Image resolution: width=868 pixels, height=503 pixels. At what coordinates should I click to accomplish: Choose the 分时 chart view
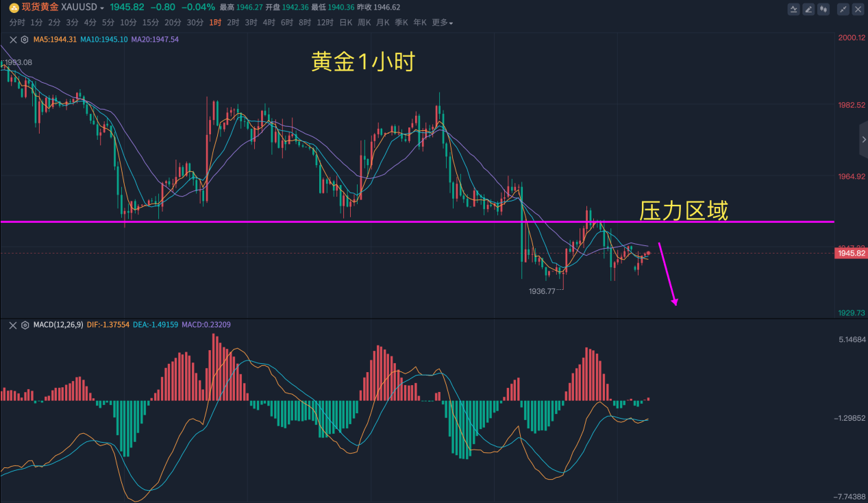pyautogui.click(x=16, y=23)
